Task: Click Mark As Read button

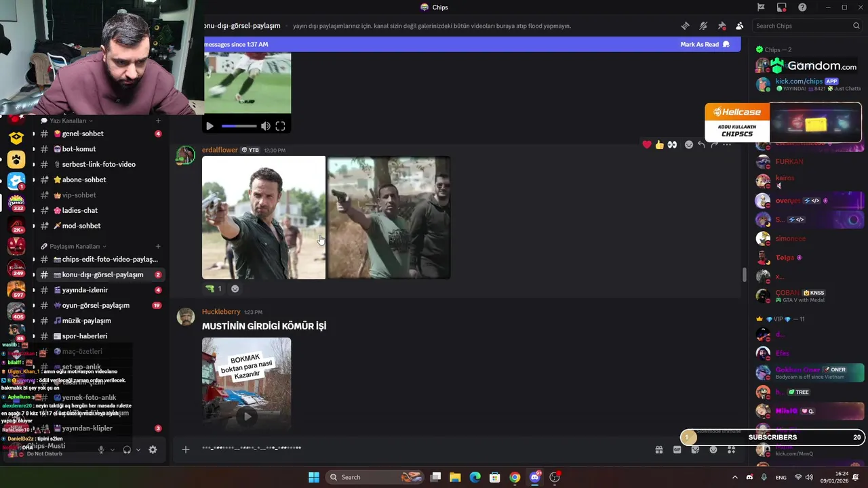Action: click(x=705, y=44)
